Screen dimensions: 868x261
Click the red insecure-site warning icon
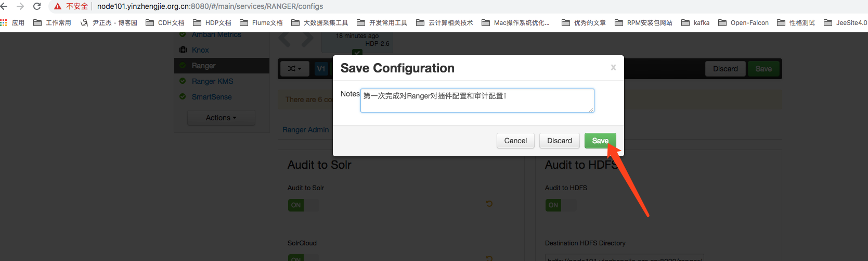coord(58,6)
